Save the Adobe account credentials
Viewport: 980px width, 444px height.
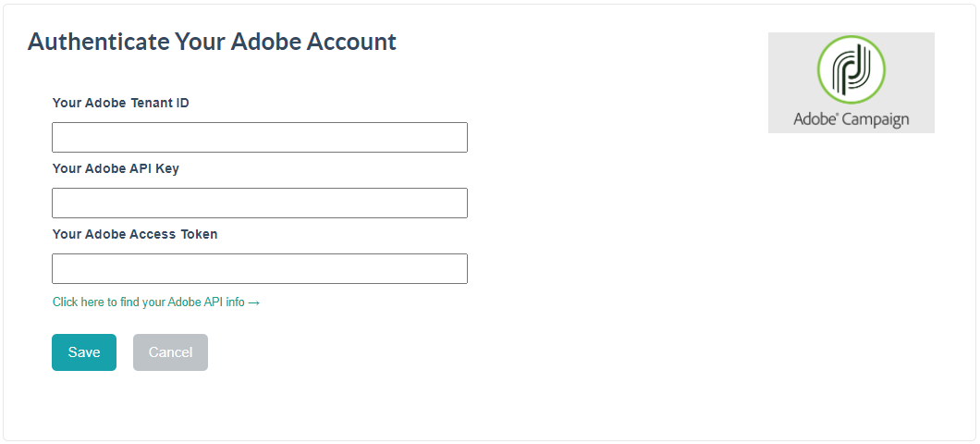pyautogui.click(x=84, y=352)
